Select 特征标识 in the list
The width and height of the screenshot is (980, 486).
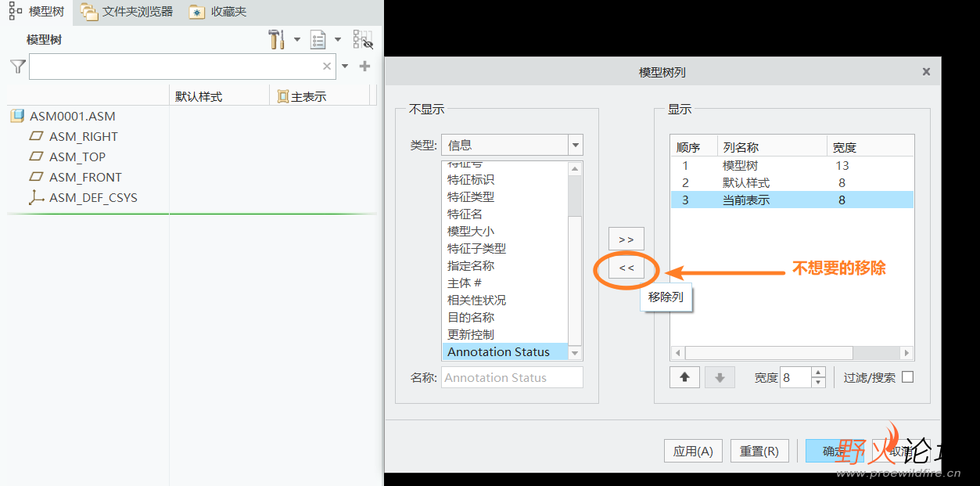click(x=504, y=180)
